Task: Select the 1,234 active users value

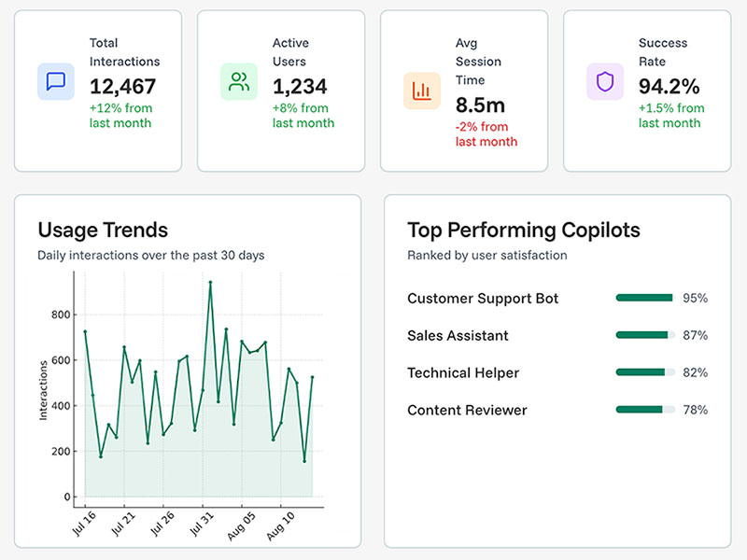Action: point(300,87)
